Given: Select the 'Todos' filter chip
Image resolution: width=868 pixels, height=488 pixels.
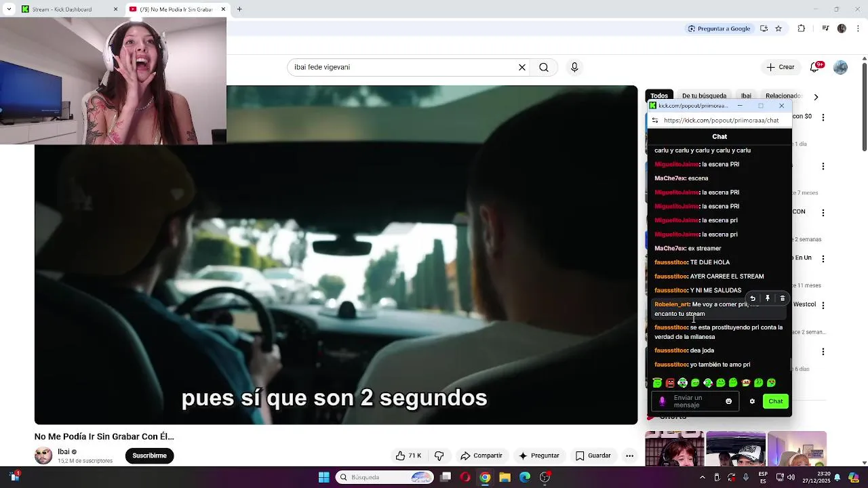Looking at the screenshot, I should tap(659, 96).
